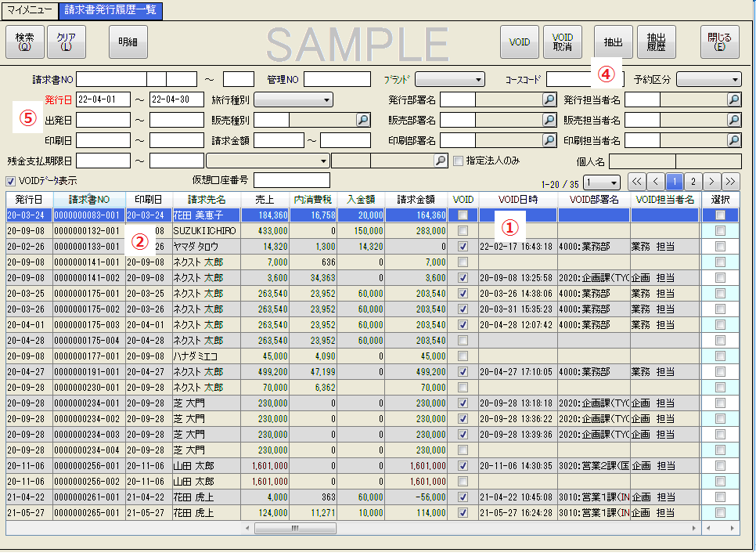Open lookup for 販売種別 field
This screenshot has width=756, height=560.
tap(363, 120)
